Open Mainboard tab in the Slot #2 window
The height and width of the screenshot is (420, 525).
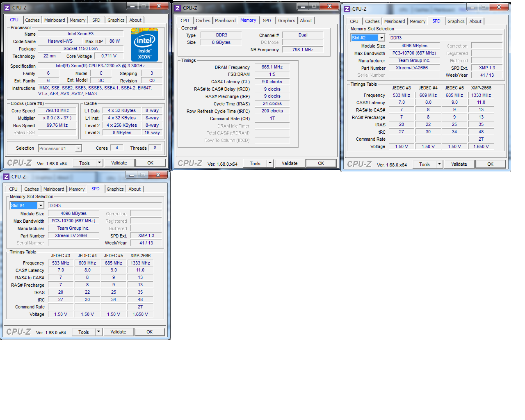click(395, 21)
